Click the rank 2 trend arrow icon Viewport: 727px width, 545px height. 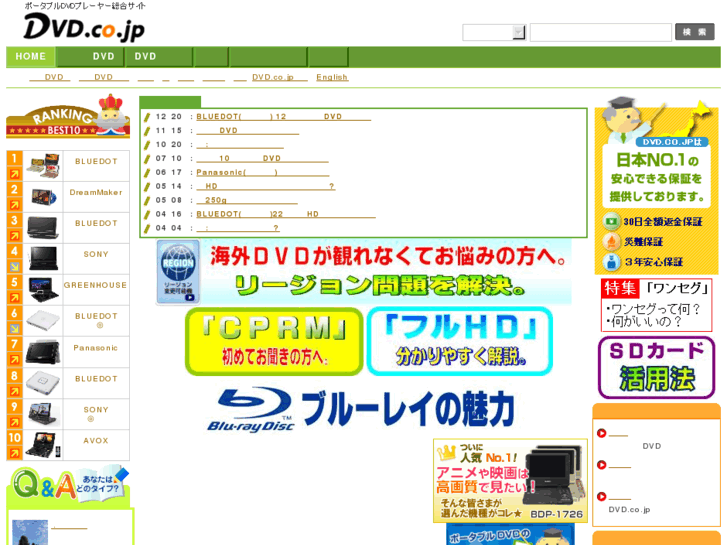(x=14, y=205)
